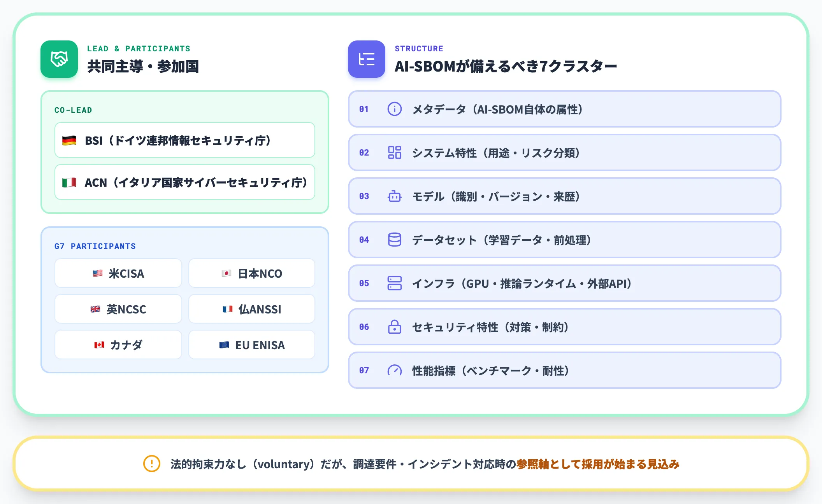
Task: Click the lock icon beside セキュリティ特性
Action: click(395, 327)
